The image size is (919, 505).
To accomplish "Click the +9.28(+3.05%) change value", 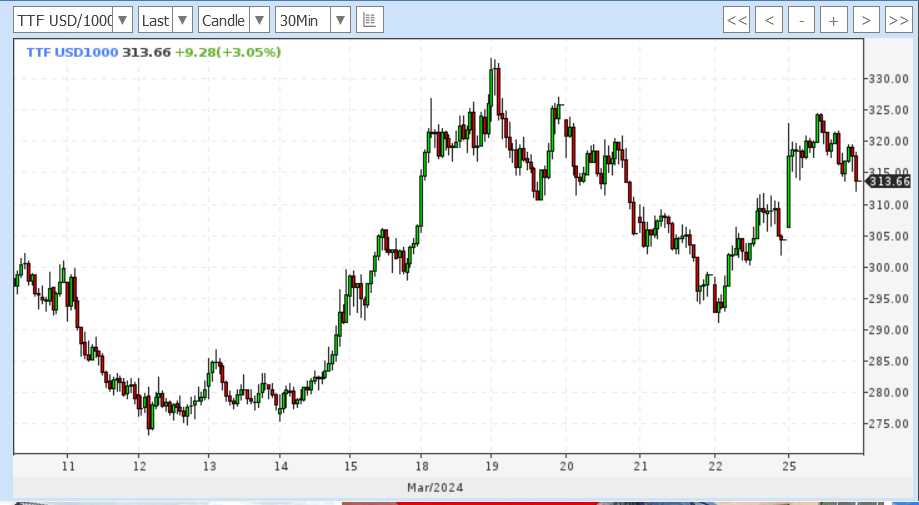I will pyautogui.click(x=227, y=52).
